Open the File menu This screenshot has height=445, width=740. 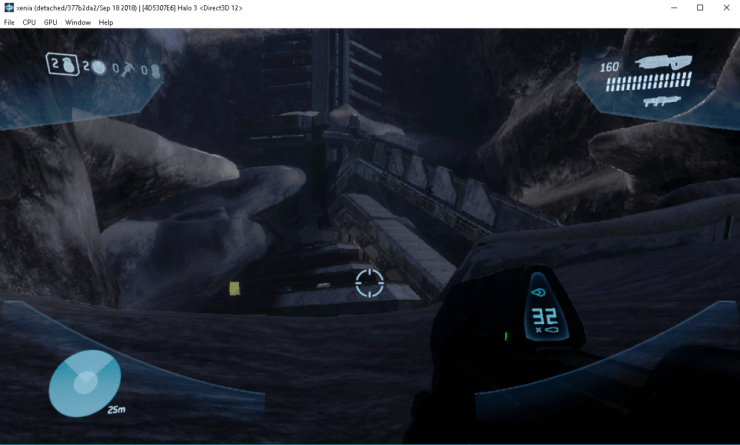tap(9, 22)
